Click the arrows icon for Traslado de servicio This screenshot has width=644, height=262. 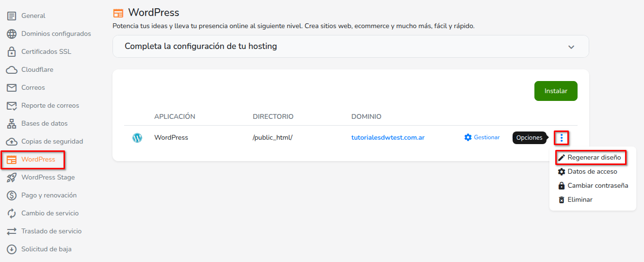12,231
